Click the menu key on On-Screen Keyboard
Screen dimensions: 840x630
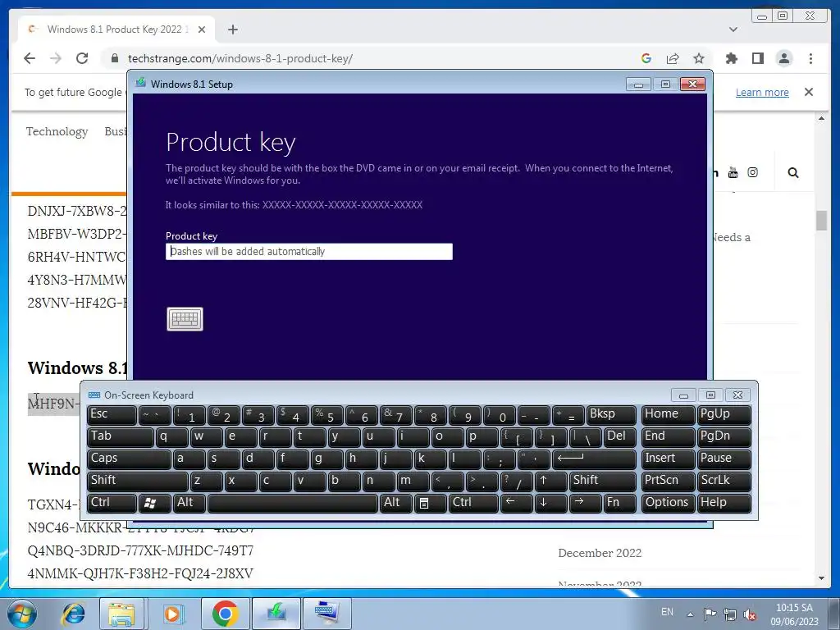[430, 503]
